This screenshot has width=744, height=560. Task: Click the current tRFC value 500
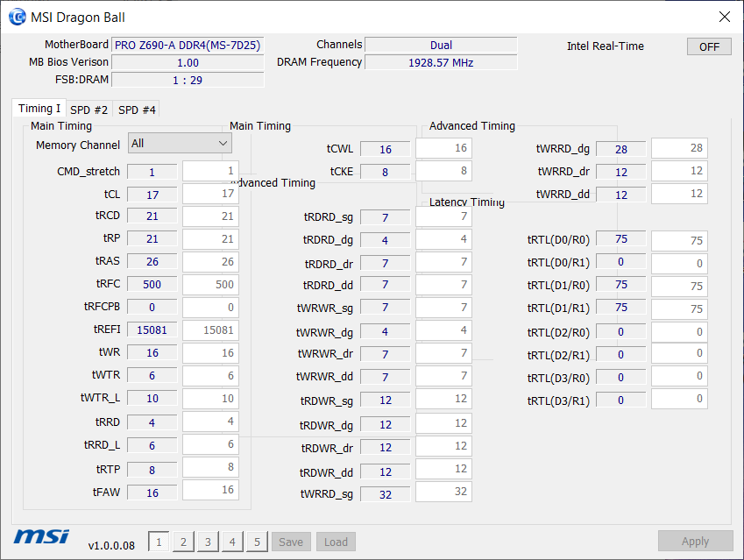(x=152, y=284)
